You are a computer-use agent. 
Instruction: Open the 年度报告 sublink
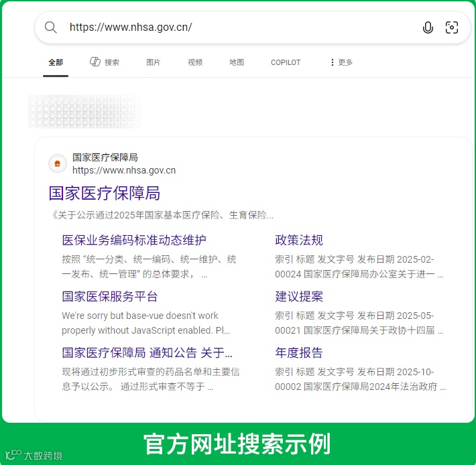[x=299, y=352]
